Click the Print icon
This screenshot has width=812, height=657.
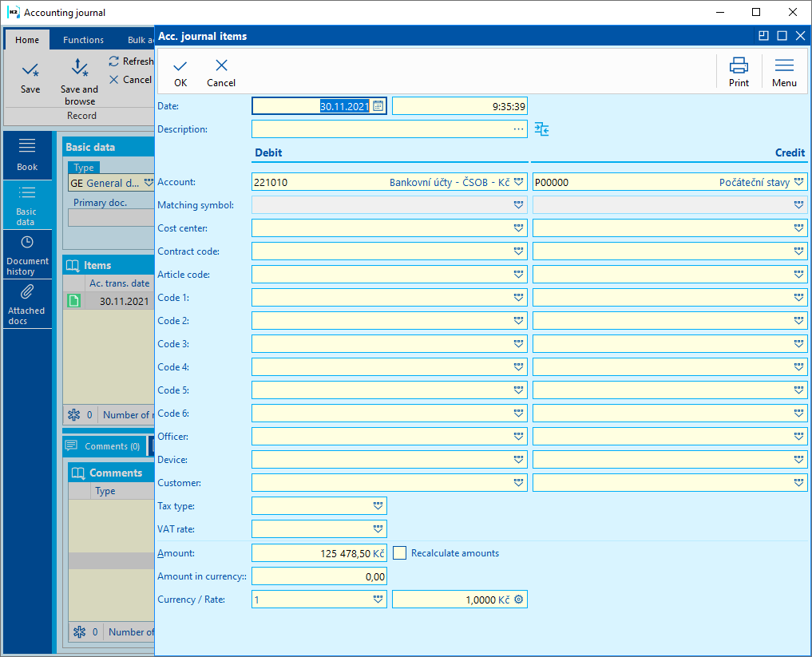[x=739, y=66]
